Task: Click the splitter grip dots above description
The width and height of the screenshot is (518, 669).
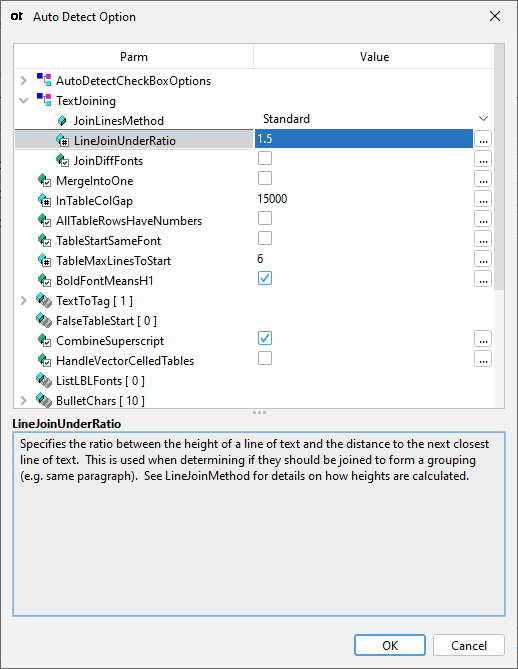Action: (x=259, y=413)
